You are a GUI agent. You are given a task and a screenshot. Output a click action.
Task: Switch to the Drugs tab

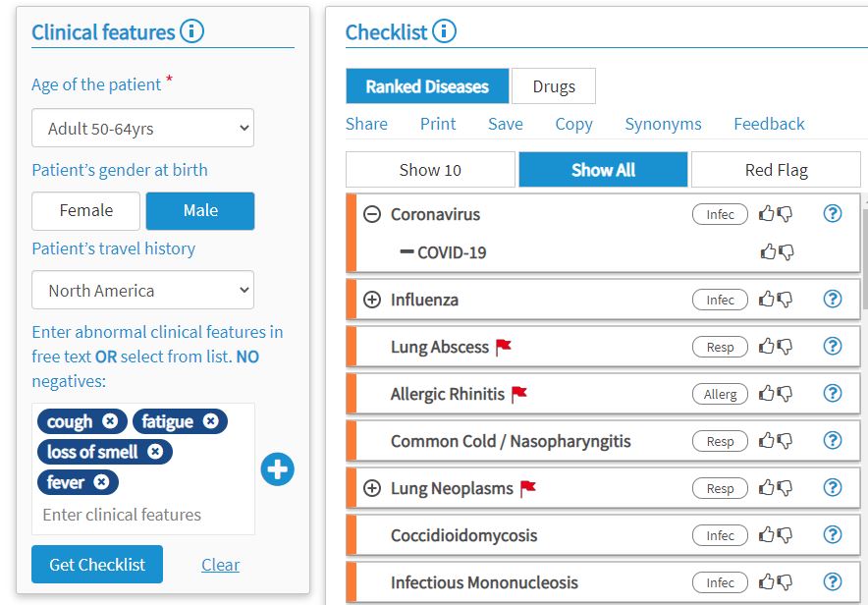click(x=554, y=86)
